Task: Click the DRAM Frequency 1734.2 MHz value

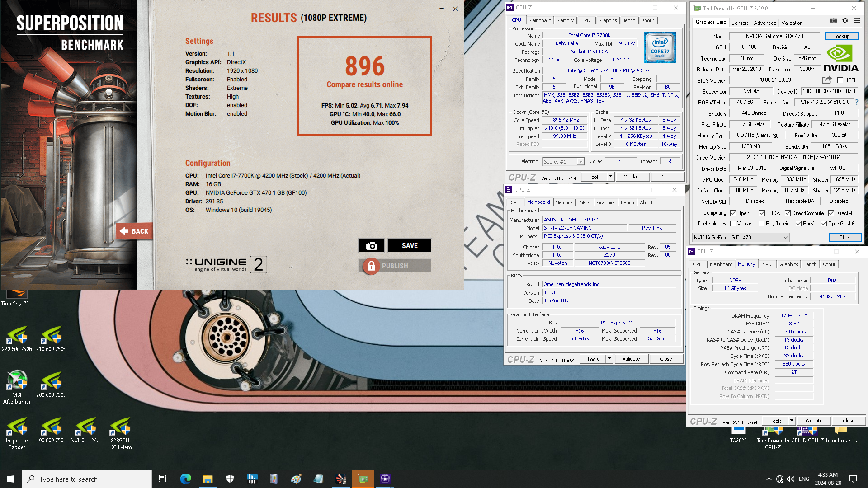Action: pos(793,315)
